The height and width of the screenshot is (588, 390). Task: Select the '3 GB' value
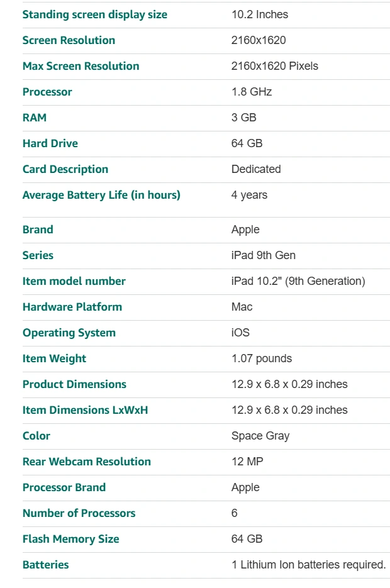244,118
